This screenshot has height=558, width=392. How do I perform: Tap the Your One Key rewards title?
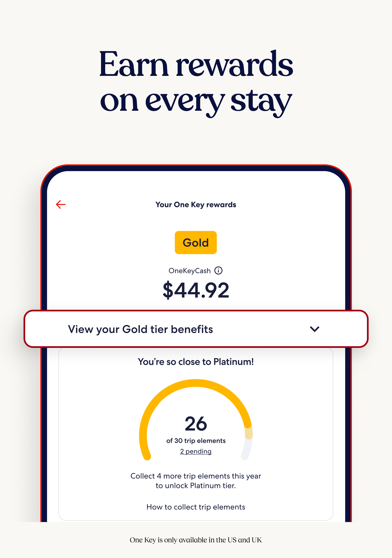click(x=196, y=205)
